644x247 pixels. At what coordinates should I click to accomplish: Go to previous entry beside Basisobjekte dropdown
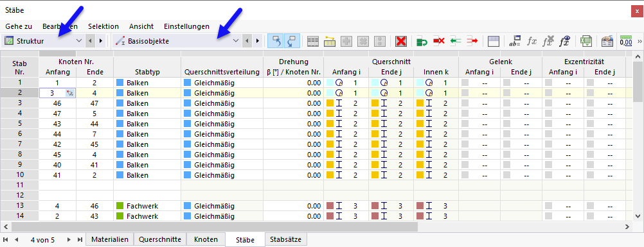click(247, 41)
